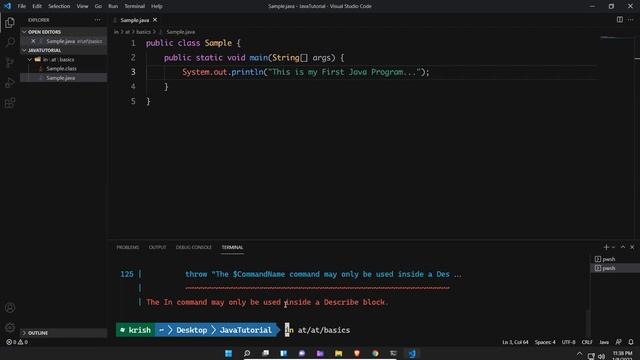Open Brave browser from taskbar
Screen dimensions: 640x360
pos(357,353)
